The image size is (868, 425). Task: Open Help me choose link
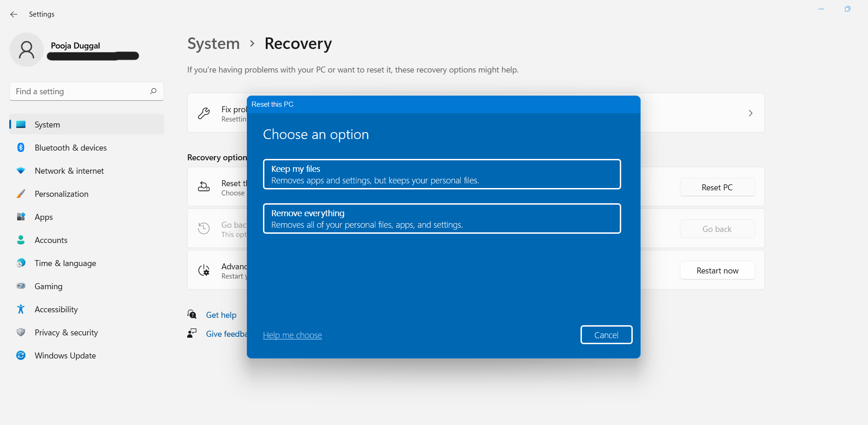click(293, 335)
